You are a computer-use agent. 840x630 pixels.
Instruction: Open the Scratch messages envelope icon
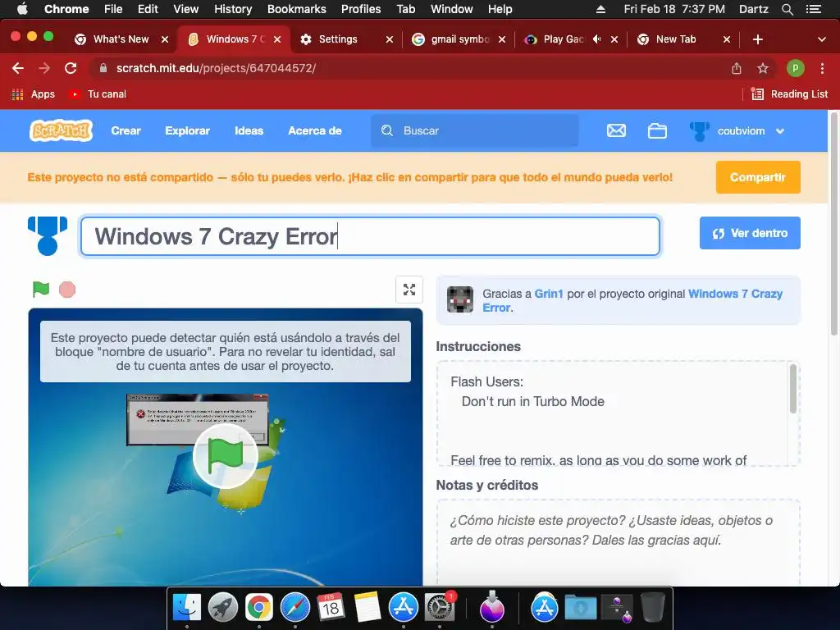(616, 130)
